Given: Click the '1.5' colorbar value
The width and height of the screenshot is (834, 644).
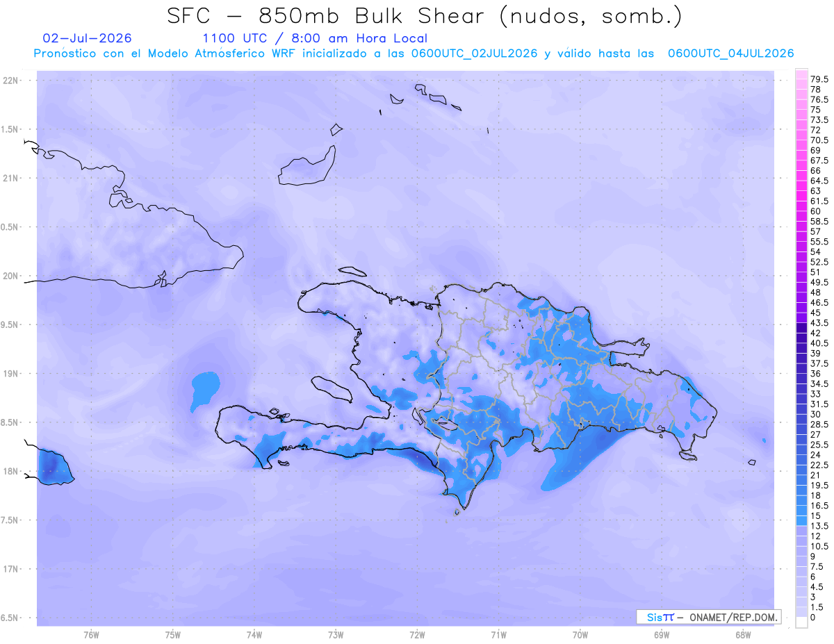Looking at the screenshot, I should tap(818, 607).
